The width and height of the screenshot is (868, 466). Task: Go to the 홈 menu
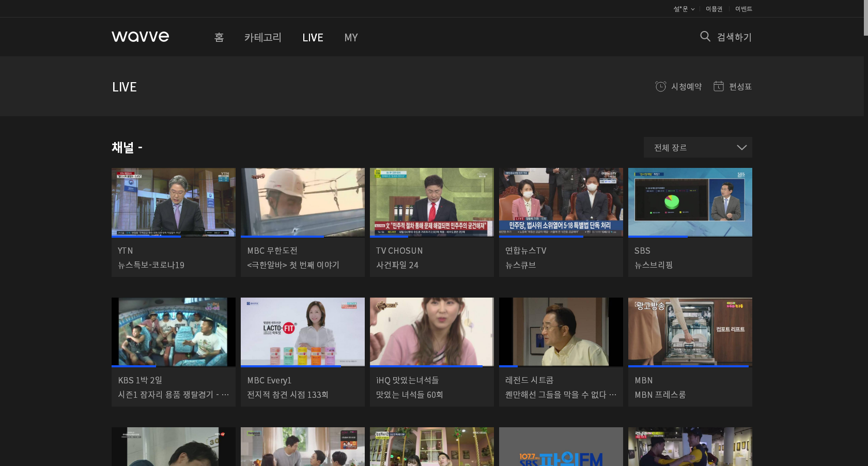pyautogui.click(x=219, y=37)
